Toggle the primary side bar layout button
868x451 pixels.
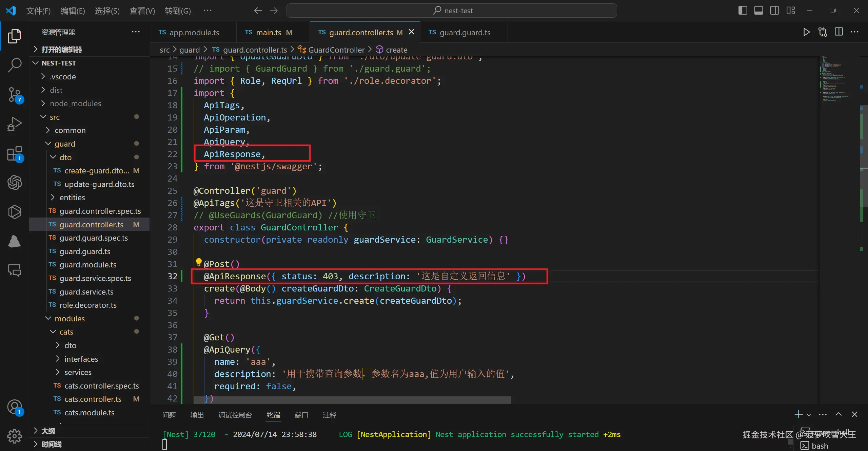pos(743,11)
